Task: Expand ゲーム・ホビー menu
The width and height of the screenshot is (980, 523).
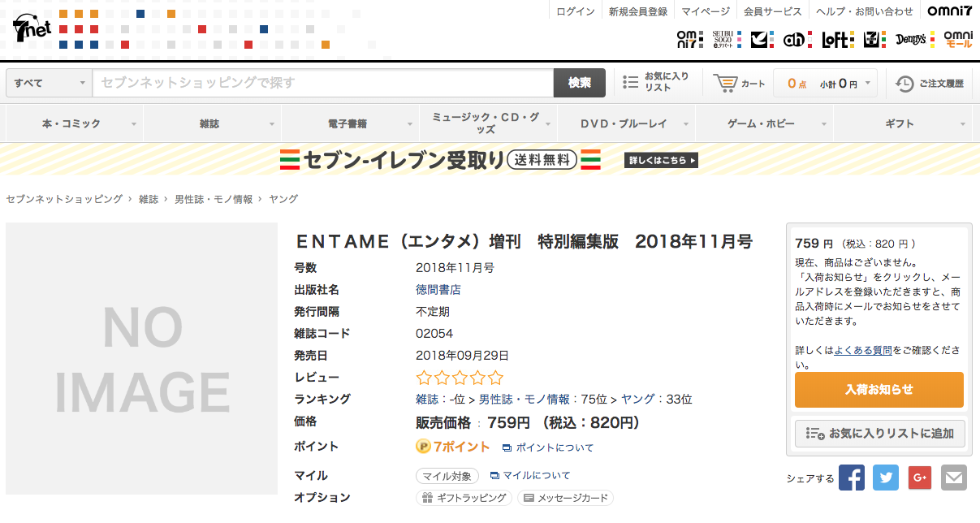Action: point(765,123)
